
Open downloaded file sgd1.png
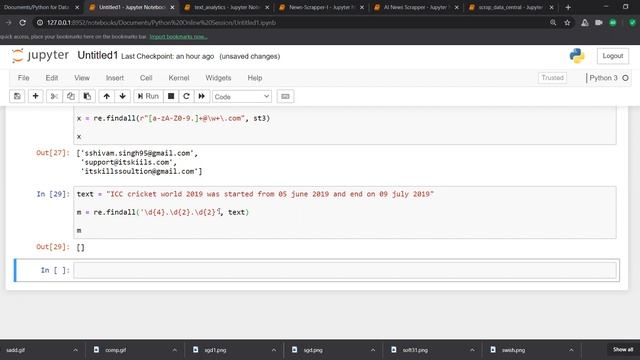215,350
